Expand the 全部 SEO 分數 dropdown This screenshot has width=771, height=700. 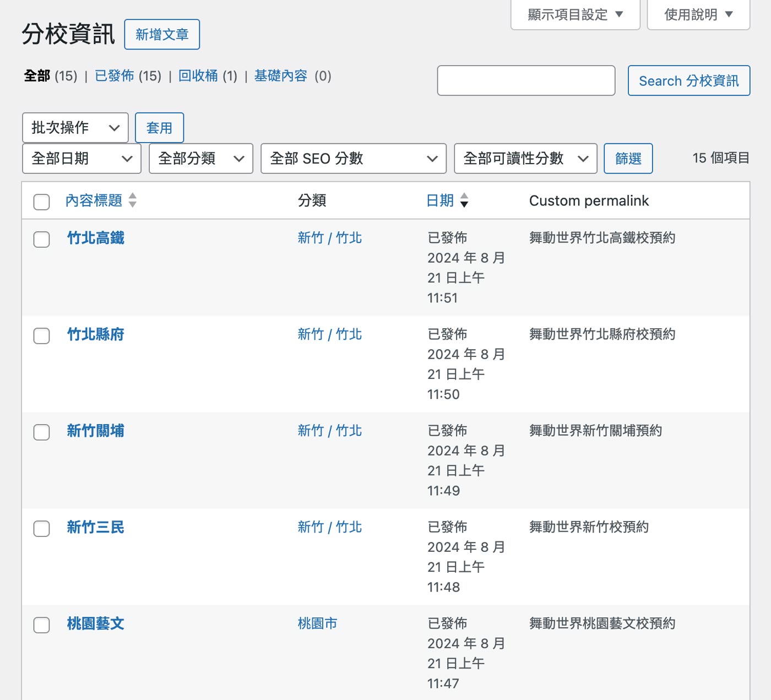[354, 159]
